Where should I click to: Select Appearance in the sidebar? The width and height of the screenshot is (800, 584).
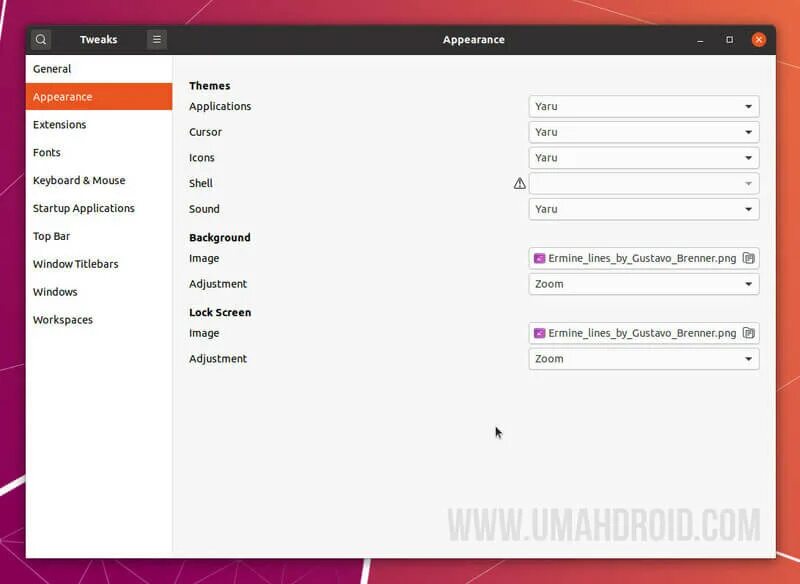click(99, 97)
